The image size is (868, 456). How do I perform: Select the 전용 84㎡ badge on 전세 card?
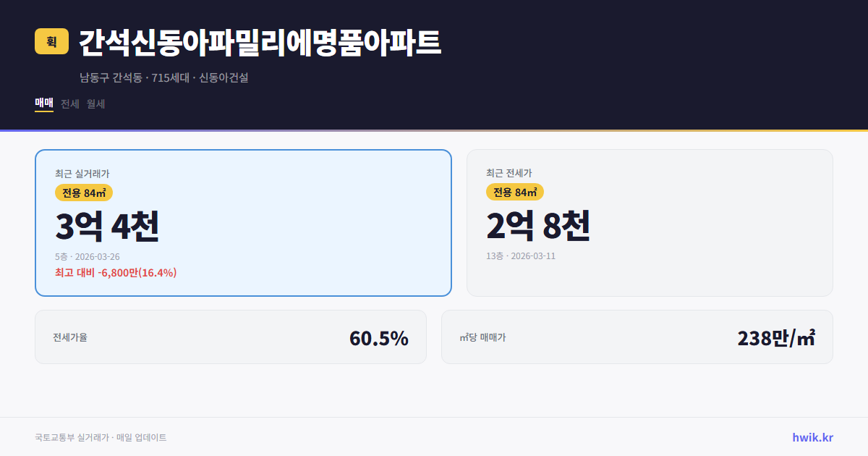(515, 192)
